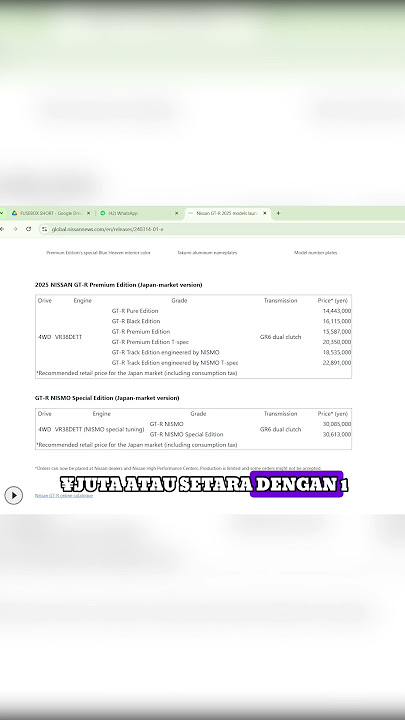405x720 pixels.
Task: Click the '14,443,000' price cell
Action: 337,311
